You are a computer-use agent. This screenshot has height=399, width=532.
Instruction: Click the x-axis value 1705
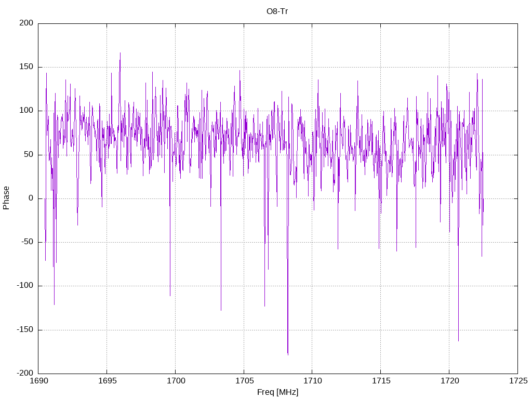point(244,381)
